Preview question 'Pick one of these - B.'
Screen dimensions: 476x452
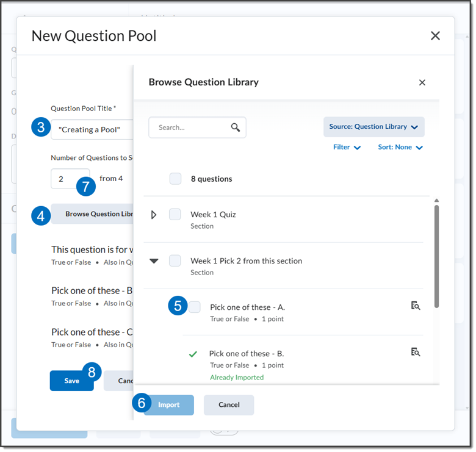click(x=416, y=352)
